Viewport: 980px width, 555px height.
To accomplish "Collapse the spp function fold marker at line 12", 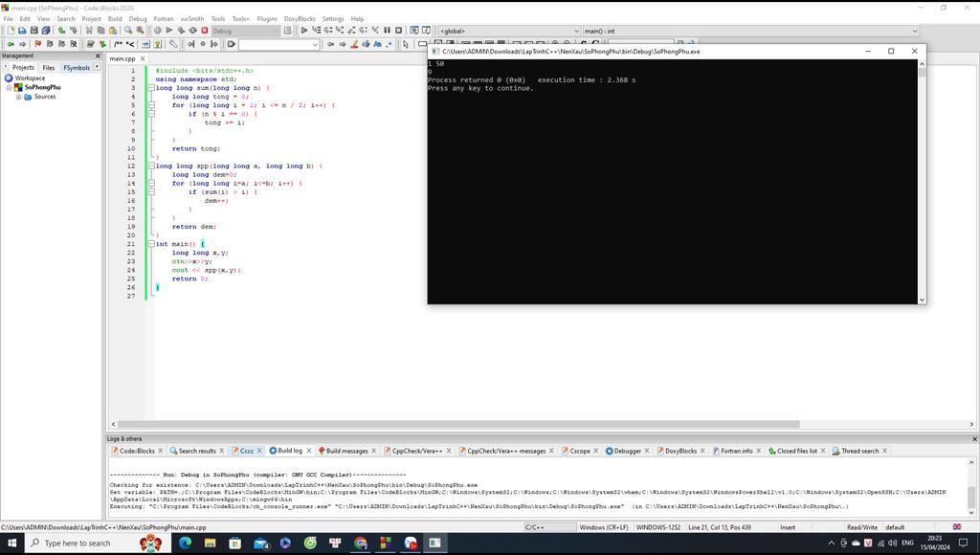I will click(x=151, y=166).
